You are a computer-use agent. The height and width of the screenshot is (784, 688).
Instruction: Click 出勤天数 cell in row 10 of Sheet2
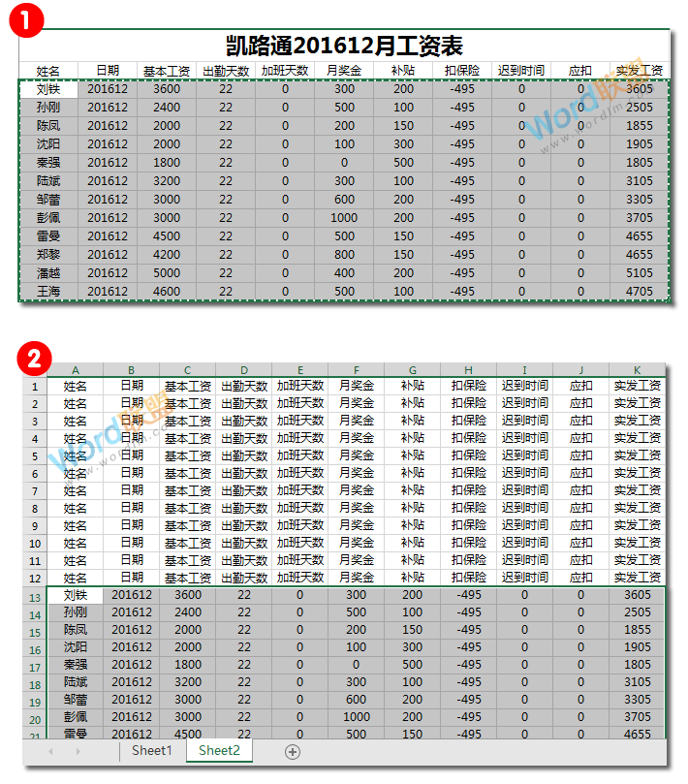click(x=244, y=543)
